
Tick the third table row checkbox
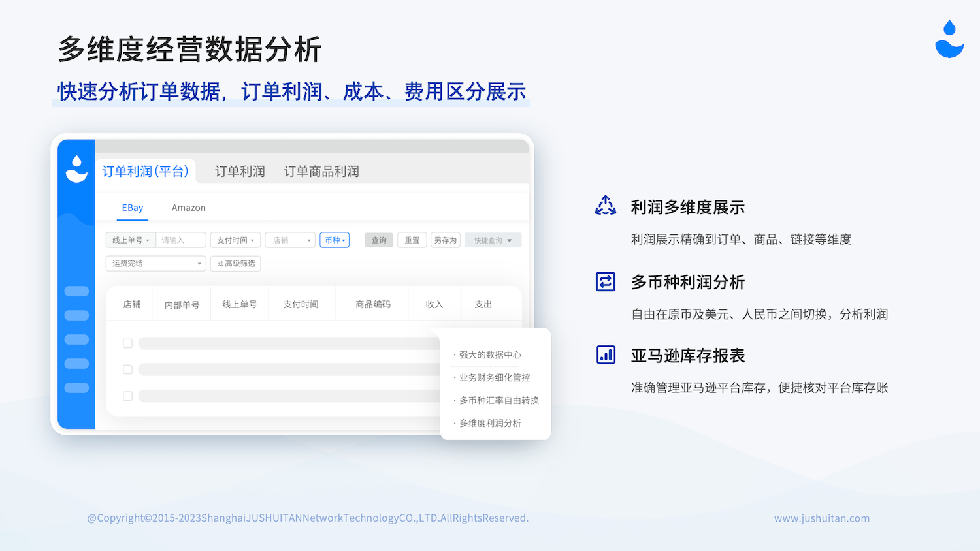click(128, 396)
